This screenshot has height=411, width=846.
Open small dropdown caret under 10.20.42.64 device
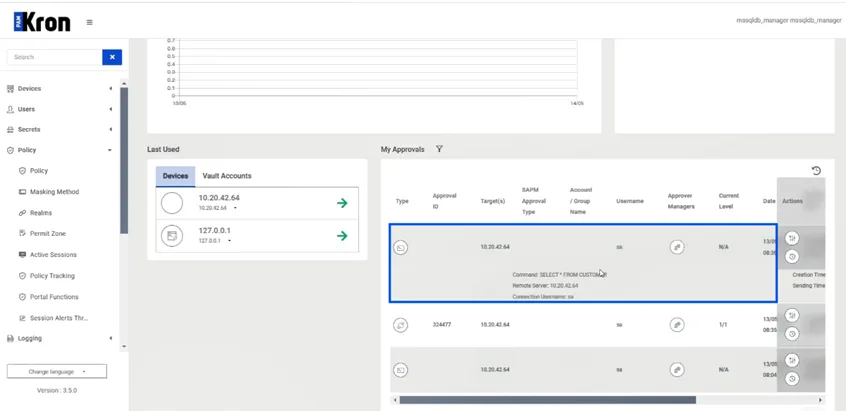[235, 208]
